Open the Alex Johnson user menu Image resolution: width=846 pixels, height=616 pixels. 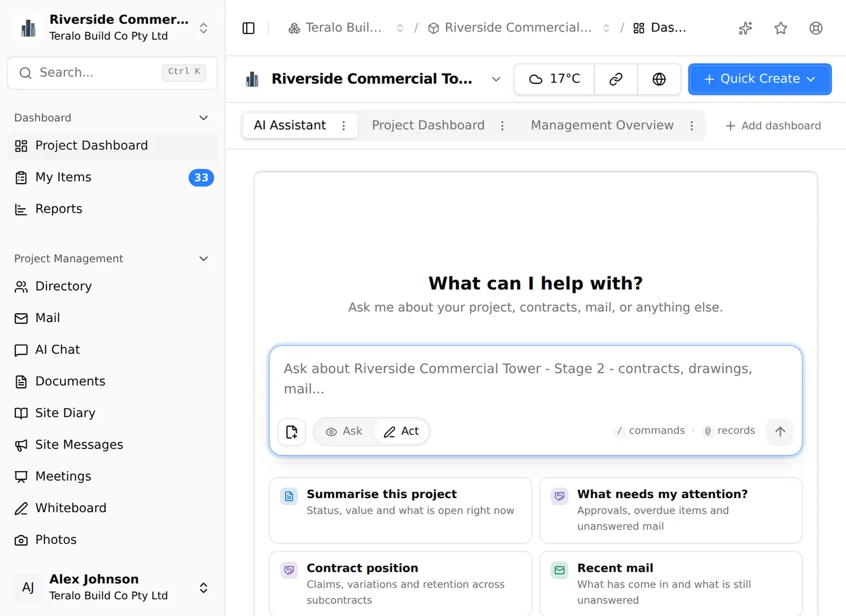click(112, 587)
